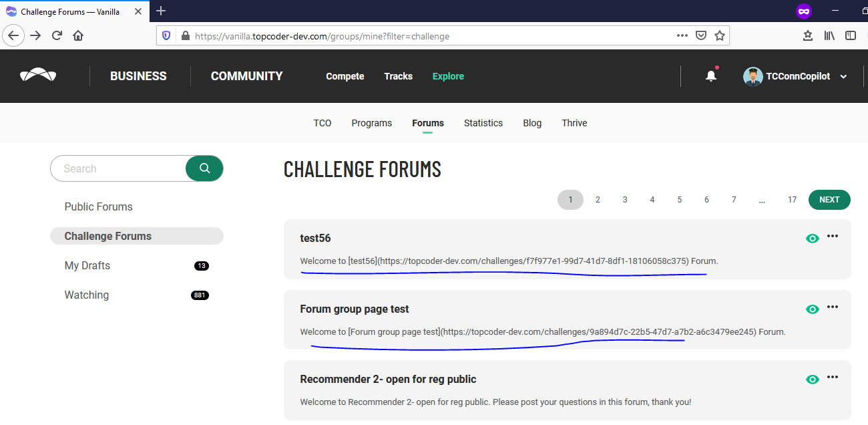Viewport: 868px width, 425px height.
Task: Open the bookmarks star toolbar menu
Action: click(808, 36)
